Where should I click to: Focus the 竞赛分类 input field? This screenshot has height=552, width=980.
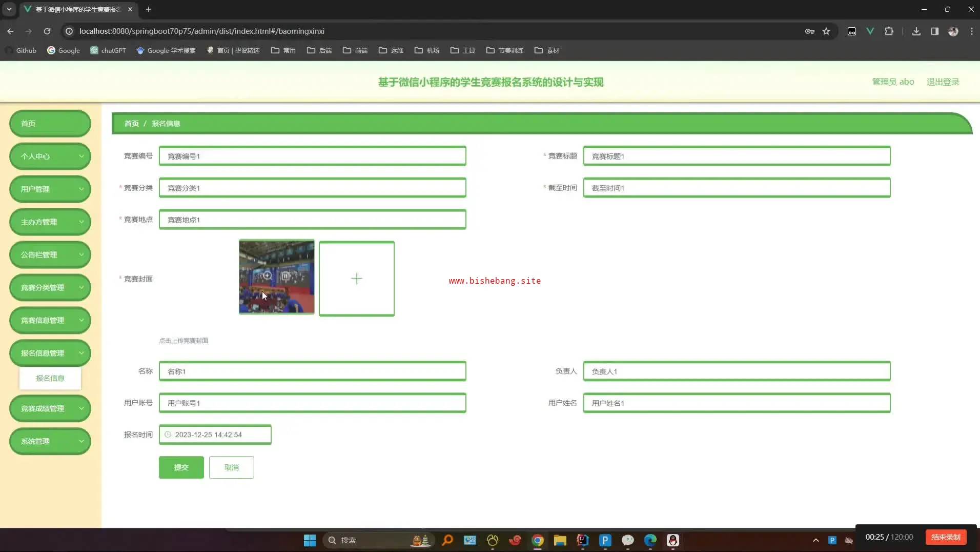313,188
